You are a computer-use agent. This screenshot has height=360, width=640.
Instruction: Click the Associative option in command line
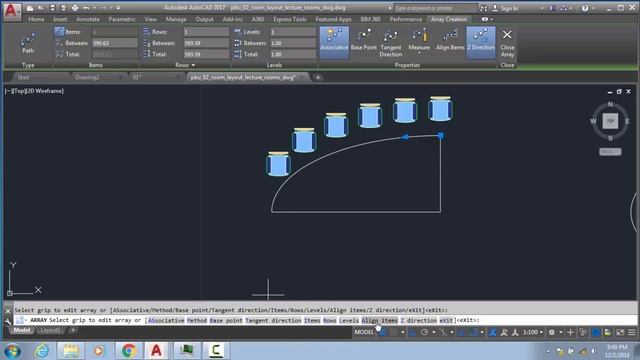click(x=166, y=320)
